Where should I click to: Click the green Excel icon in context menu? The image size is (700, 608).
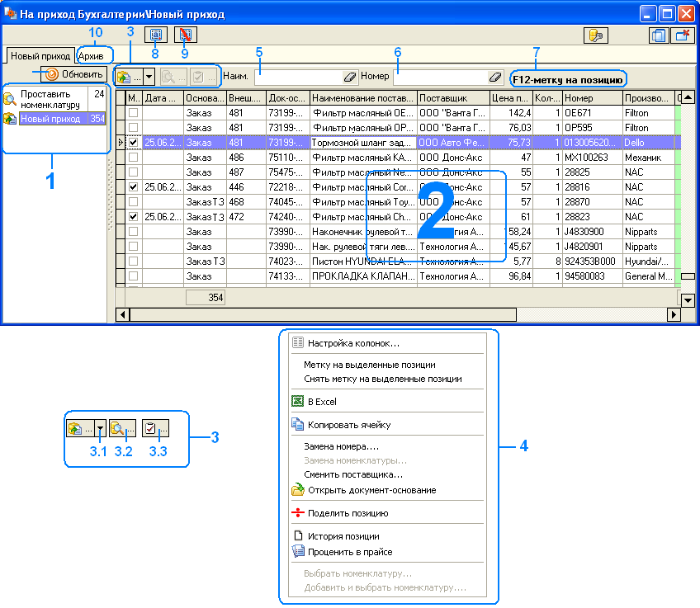click(x=298, y=401)
